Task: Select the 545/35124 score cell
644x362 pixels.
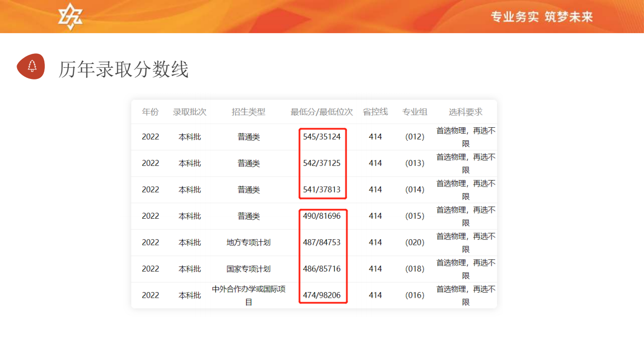Action: coord(321,137)
